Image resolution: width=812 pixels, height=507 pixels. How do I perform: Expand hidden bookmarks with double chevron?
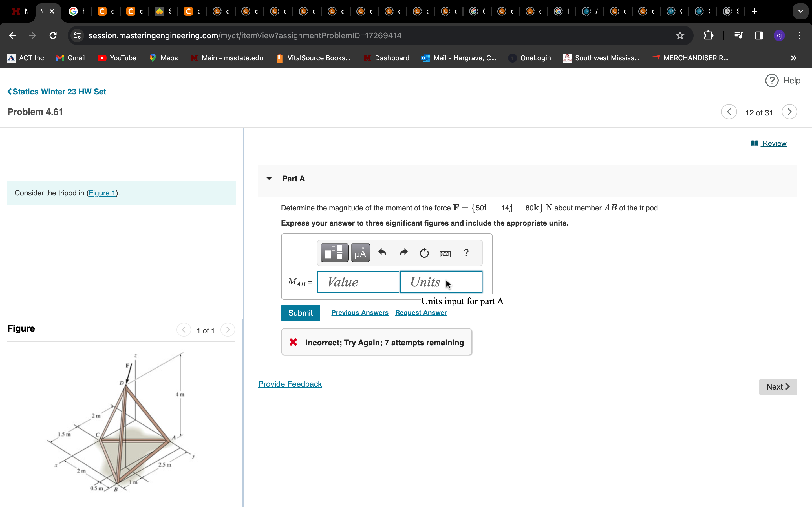pos(794,58)
